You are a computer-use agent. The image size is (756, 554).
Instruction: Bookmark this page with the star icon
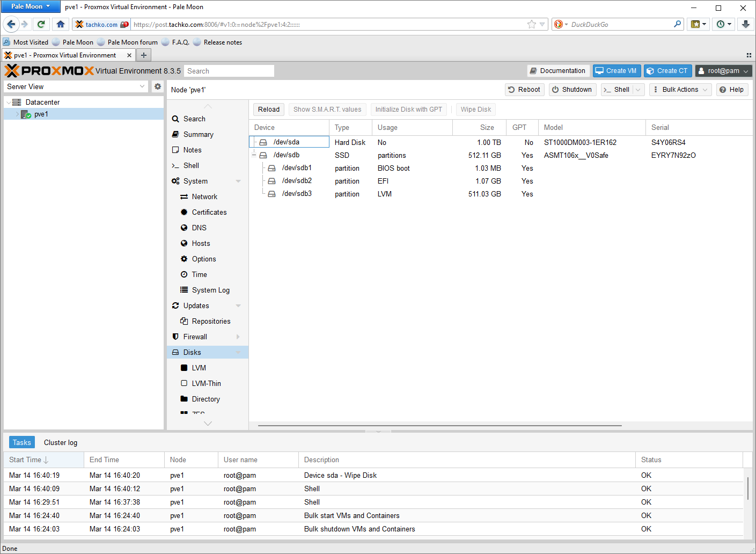click(x=531, y=24)
